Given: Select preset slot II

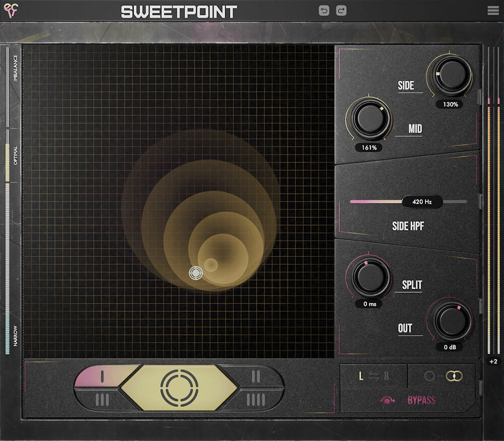Looking at the screenshot, I should pos(256,376).
